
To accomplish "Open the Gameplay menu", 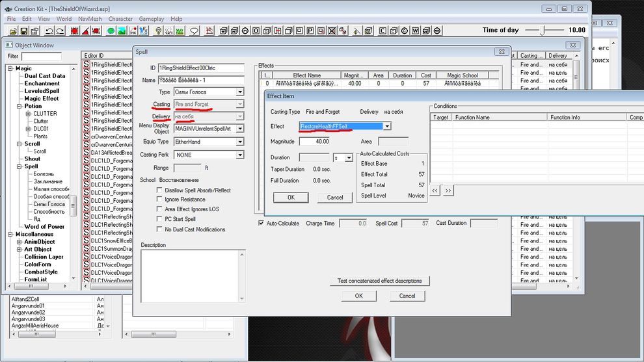I will [151, 19].
